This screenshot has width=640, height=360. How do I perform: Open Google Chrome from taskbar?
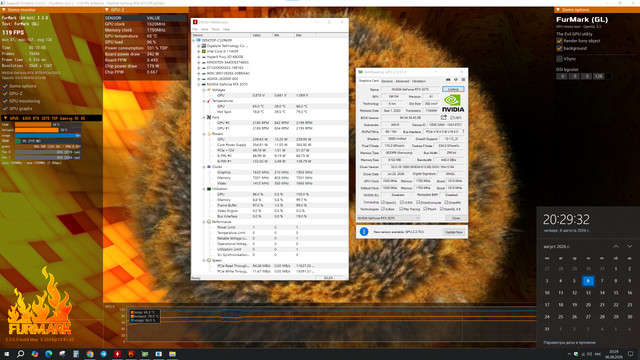90,354
